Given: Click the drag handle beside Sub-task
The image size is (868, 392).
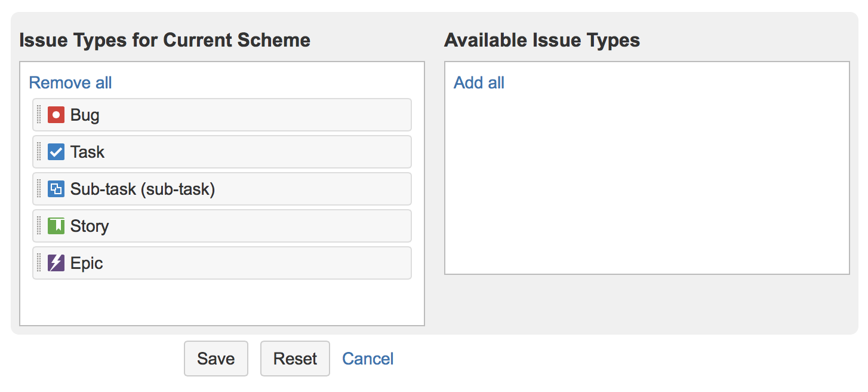Looking at the screenshot, I should (x=39, y=189).
